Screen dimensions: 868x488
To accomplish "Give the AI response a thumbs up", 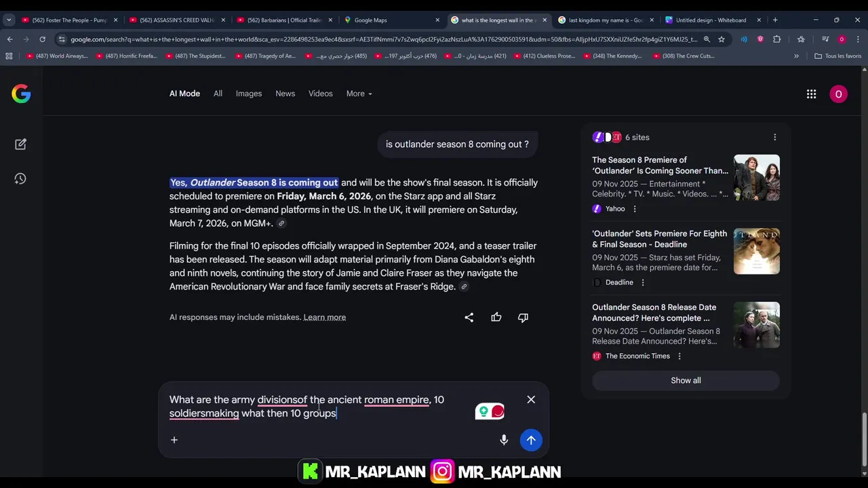I will (496, 317).
